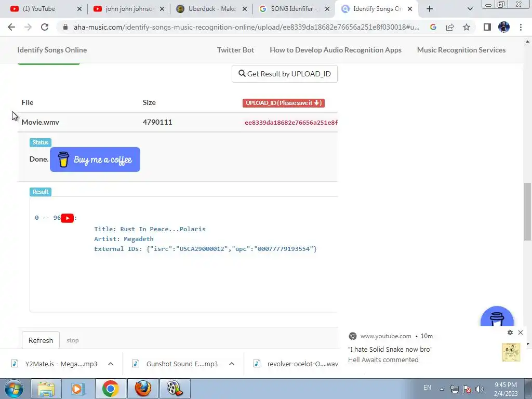
Task: Expand the tab search dropdown
Action: coord(470,9)
